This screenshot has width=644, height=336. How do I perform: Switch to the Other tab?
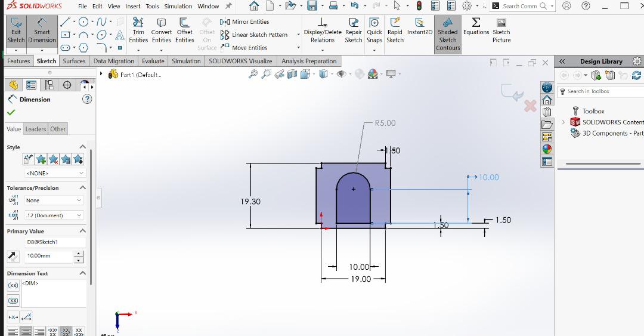point(58,129)
